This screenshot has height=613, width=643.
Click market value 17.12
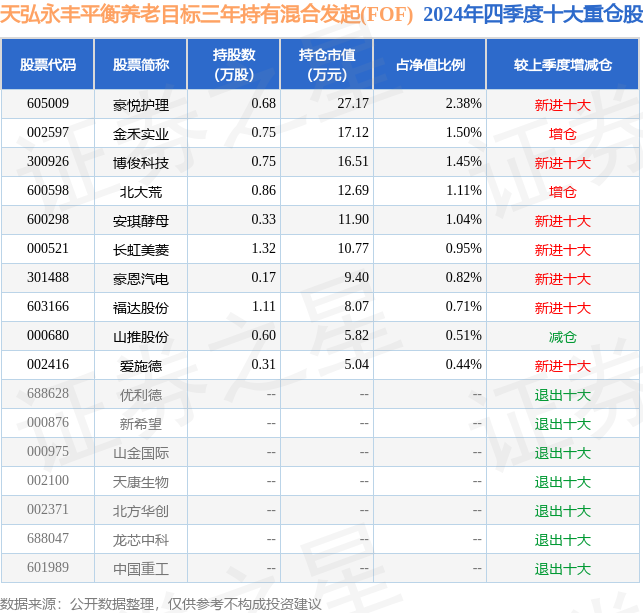(353, 133)
